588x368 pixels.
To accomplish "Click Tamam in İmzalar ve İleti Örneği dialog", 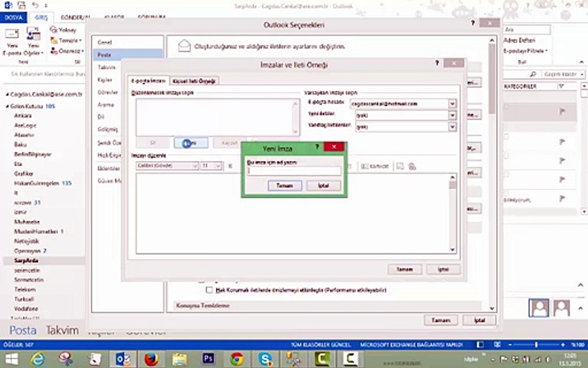I will click(405, 269).
